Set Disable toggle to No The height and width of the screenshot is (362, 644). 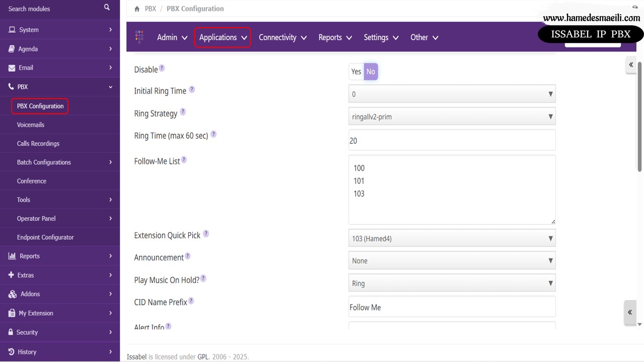tap(371, 72)
